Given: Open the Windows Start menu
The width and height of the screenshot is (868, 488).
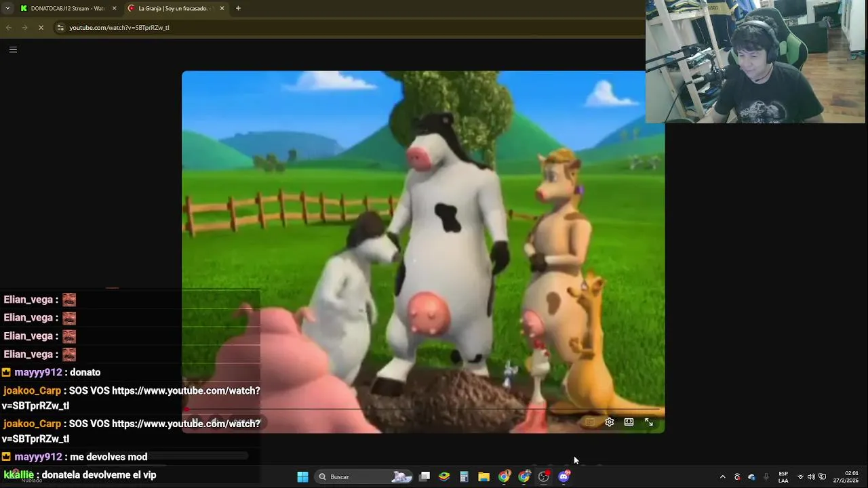Looking at the screenshot, I should (x=302, y=476).
